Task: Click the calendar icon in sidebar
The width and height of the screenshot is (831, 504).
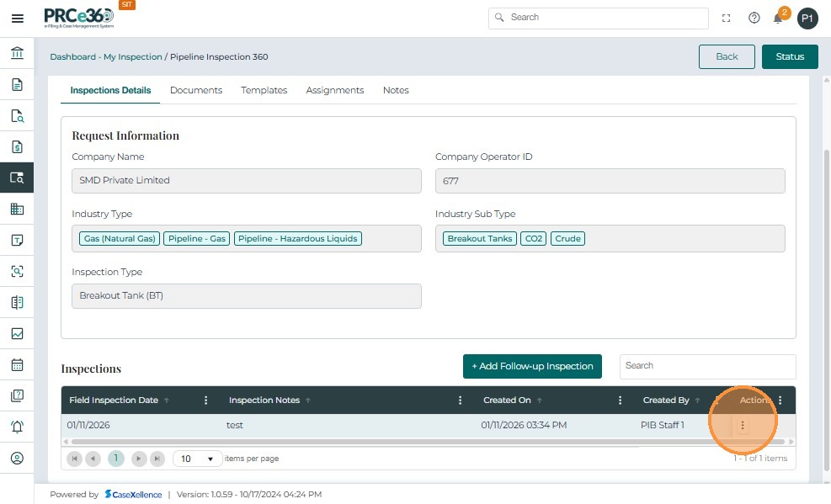Action: point(17,365)
